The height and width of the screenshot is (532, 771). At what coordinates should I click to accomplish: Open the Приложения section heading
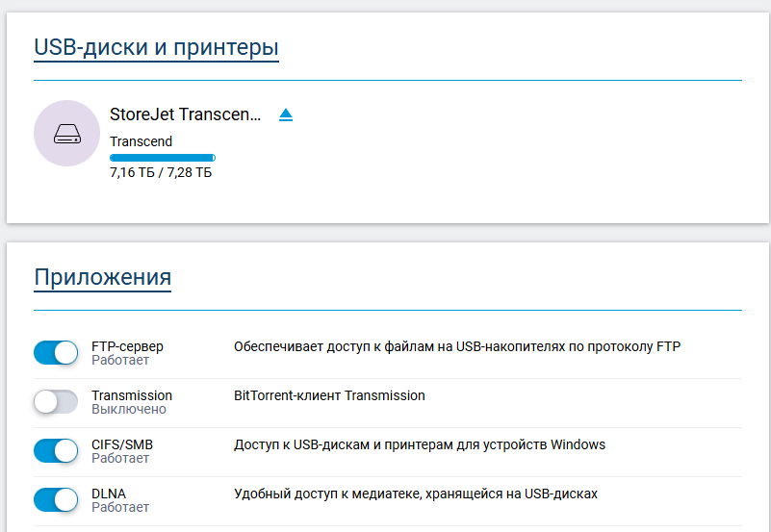point(102,278)
